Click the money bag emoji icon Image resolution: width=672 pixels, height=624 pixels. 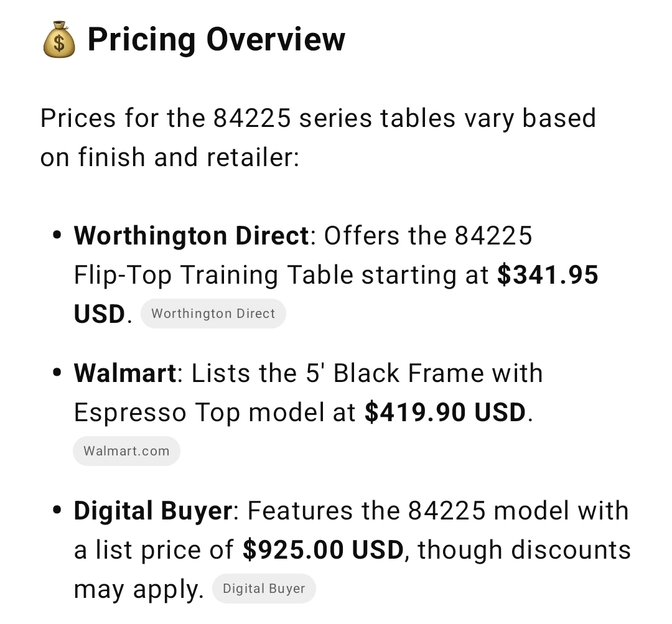point(59,40)
